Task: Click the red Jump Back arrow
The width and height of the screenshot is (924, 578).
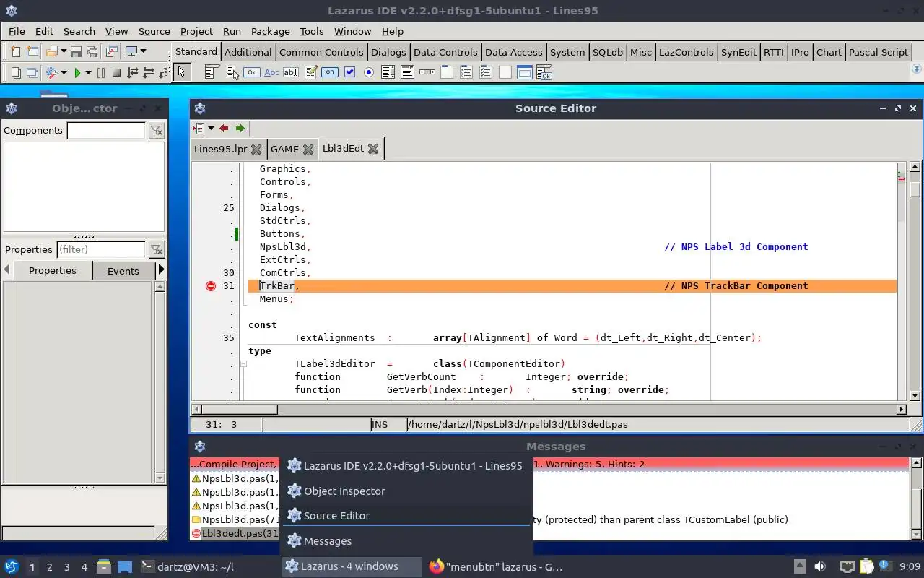Action: [224, 129]
